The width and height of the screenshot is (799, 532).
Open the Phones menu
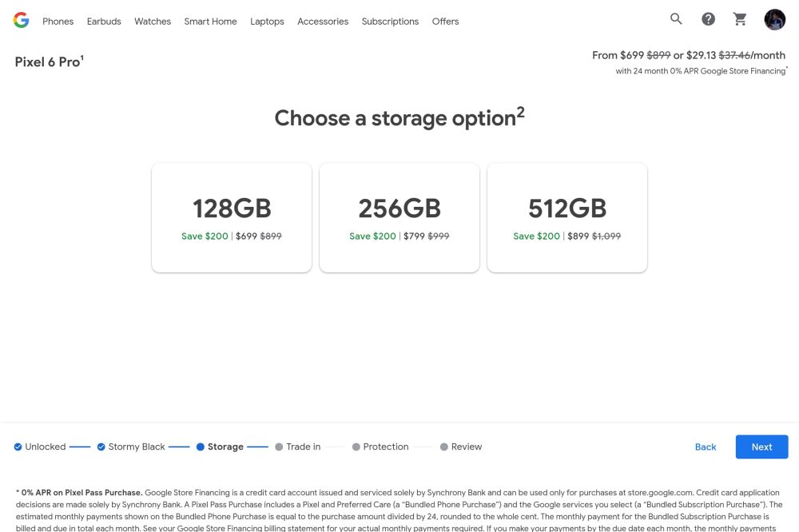coord(58,22)
